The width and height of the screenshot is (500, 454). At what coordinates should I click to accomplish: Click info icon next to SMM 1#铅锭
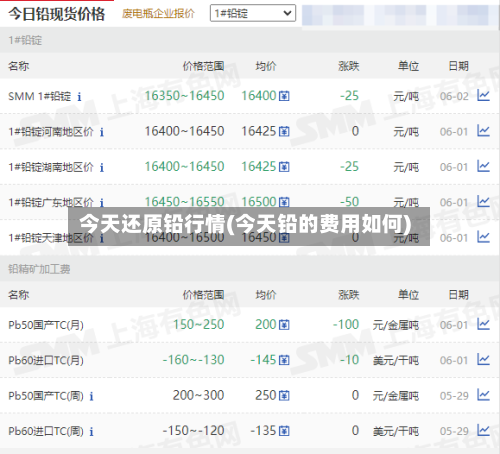79,97
